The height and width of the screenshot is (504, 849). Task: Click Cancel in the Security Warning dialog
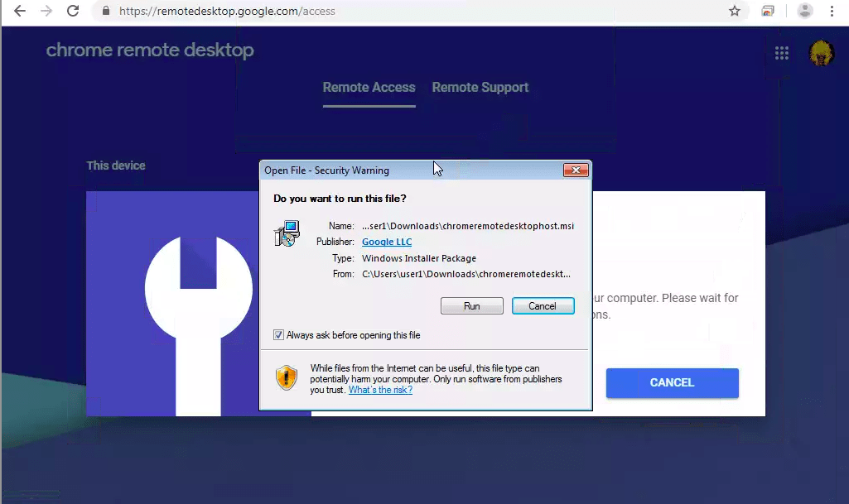[543, 306]
